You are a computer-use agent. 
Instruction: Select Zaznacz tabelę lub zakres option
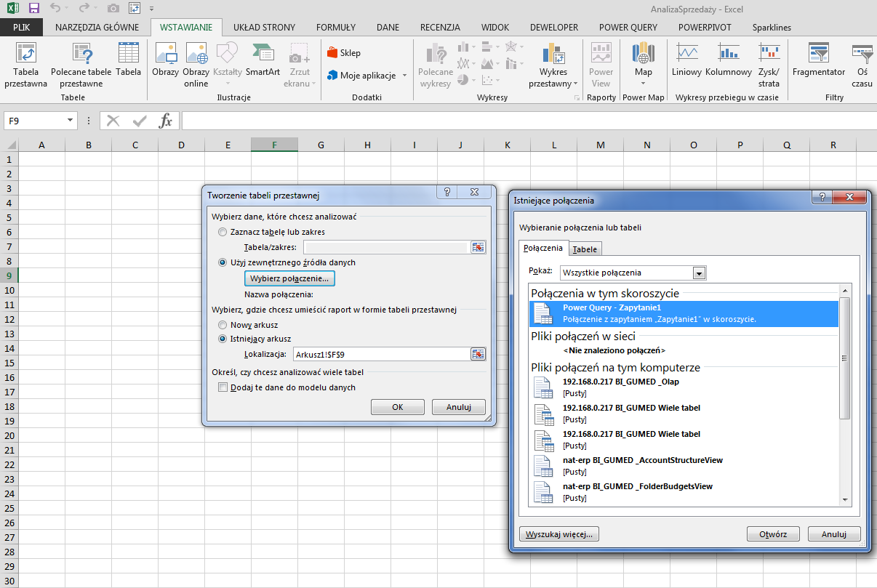[x=223, y=232]
